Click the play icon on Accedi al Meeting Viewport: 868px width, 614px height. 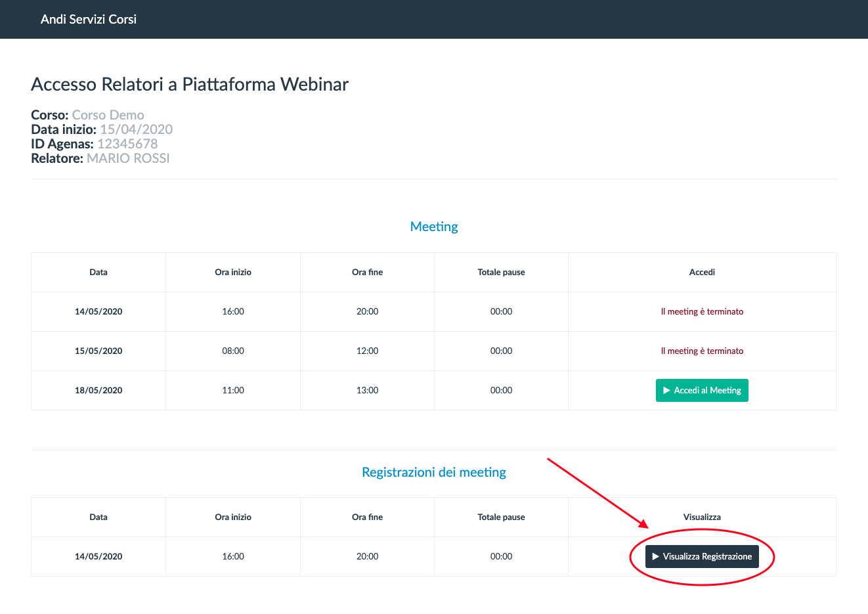pos(666,391)
